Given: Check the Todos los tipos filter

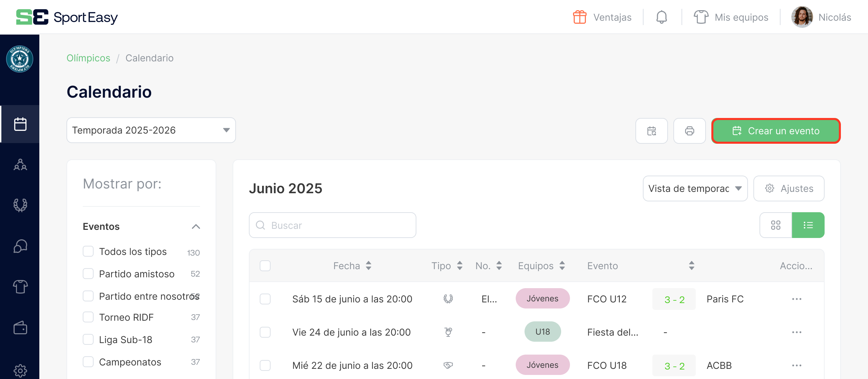Looking at the screenshot, I should coord(88,251).
